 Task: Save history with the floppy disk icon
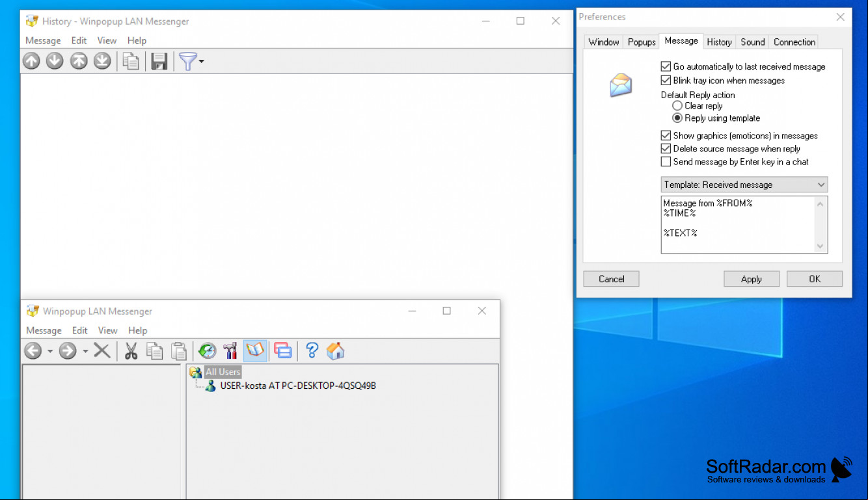click(159, 61)
